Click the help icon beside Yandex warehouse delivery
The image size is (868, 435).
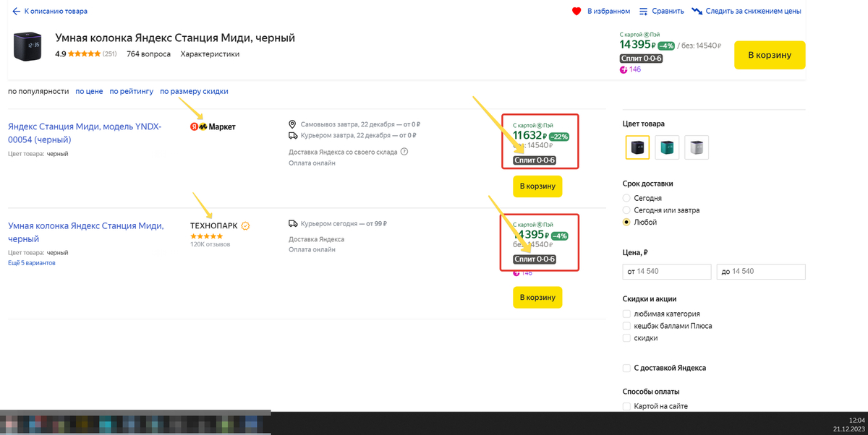404,152
